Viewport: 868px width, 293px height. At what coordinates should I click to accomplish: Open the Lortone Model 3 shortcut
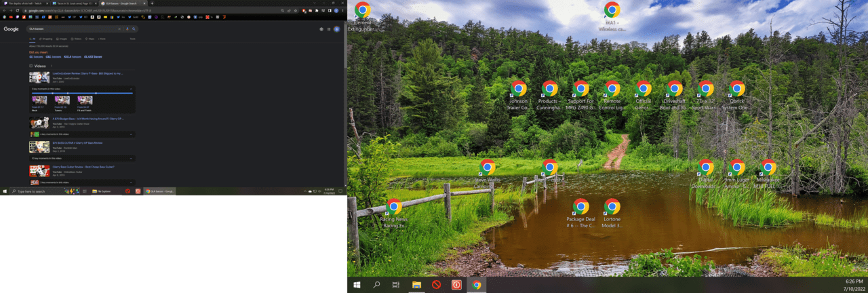coord(612,213)
